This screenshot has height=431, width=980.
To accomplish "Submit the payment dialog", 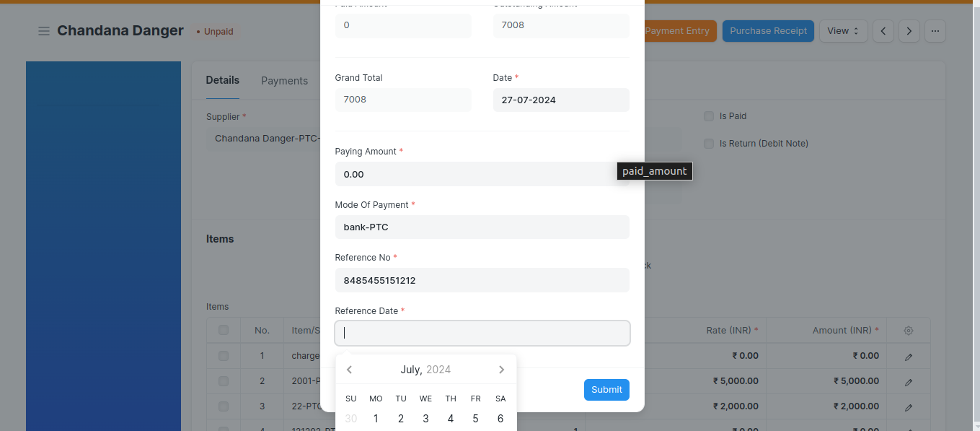I will pos(606,390).
